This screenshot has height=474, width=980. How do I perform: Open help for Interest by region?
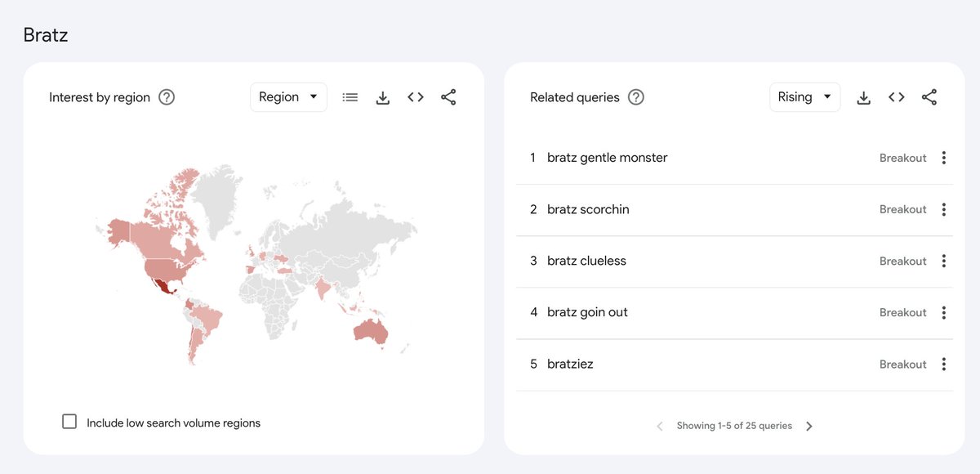click(x=167, y=97)
